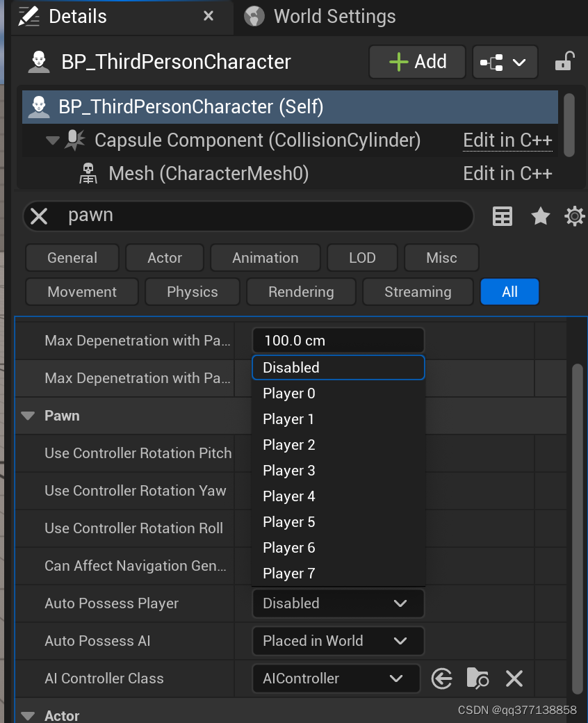Toggle the Rendering category filter
This screenshot has height=723, width=588.
(302, 292)
